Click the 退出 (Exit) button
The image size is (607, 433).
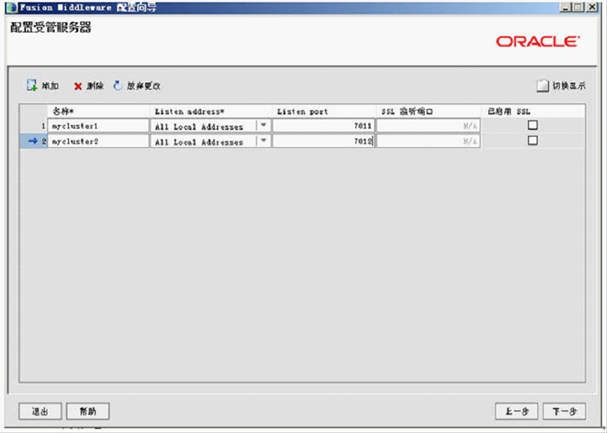(x=42, y=411)
